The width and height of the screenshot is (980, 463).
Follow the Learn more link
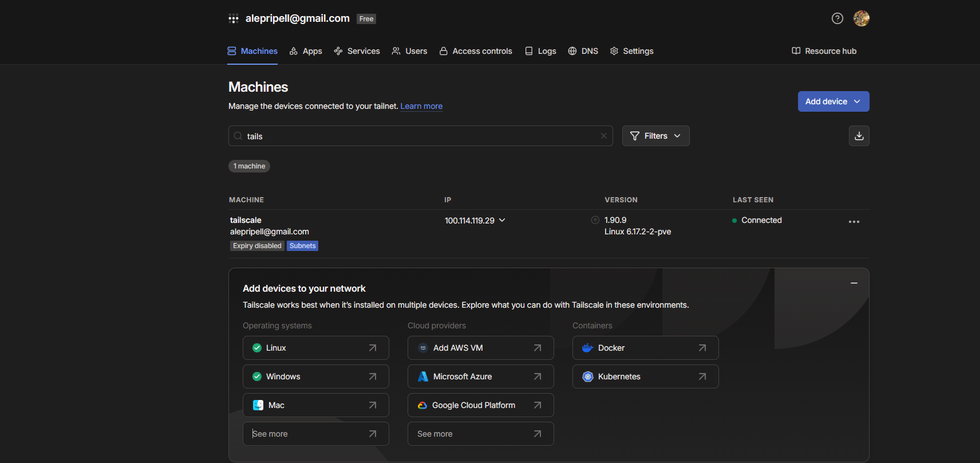(x=421, y=106)
